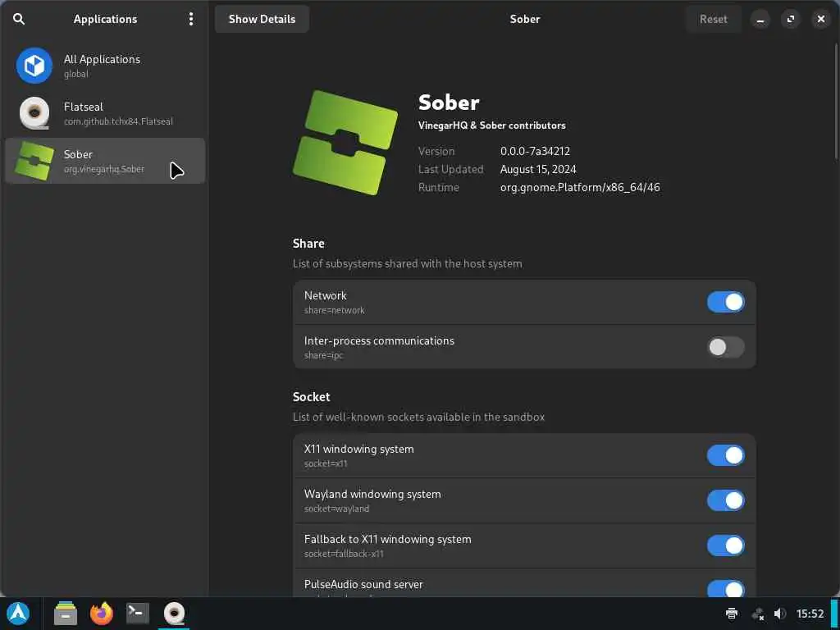Click the Flatseal taskbar icon
Screen dimensions: 840x630
(x=174, y=614)
